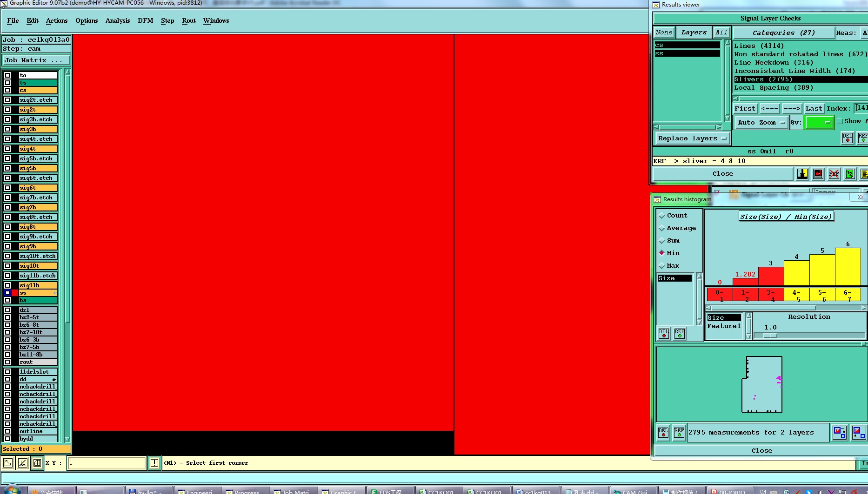This screenshot has width=868, height=494.
Task: Click None button in Results viewer
Action: [x=664, y=33]
